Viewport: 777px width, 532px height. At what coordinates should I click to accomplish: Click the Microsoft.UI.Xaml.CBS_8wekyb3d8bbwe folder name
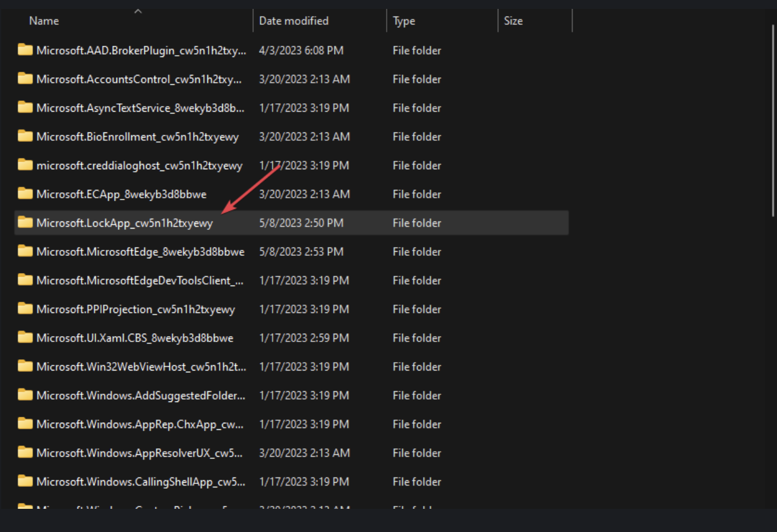pyautogui.click(x=135, y=338)
